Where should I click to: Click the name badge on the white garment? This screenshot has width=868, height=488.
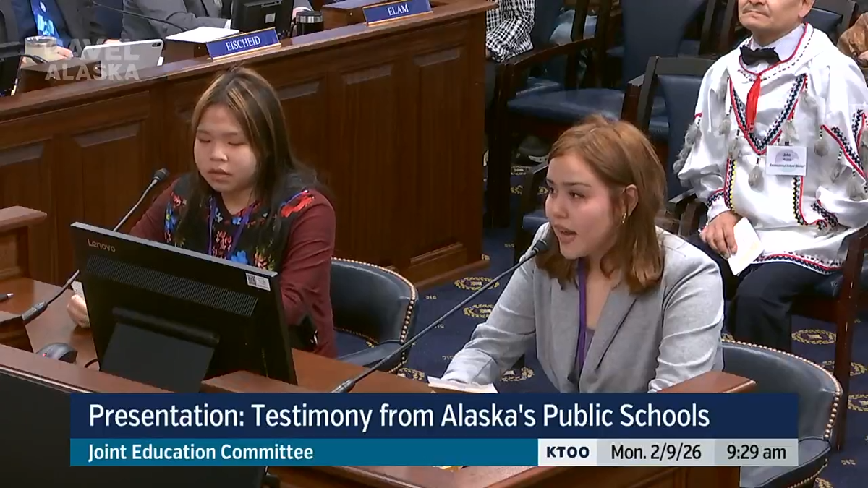[785, 159]
